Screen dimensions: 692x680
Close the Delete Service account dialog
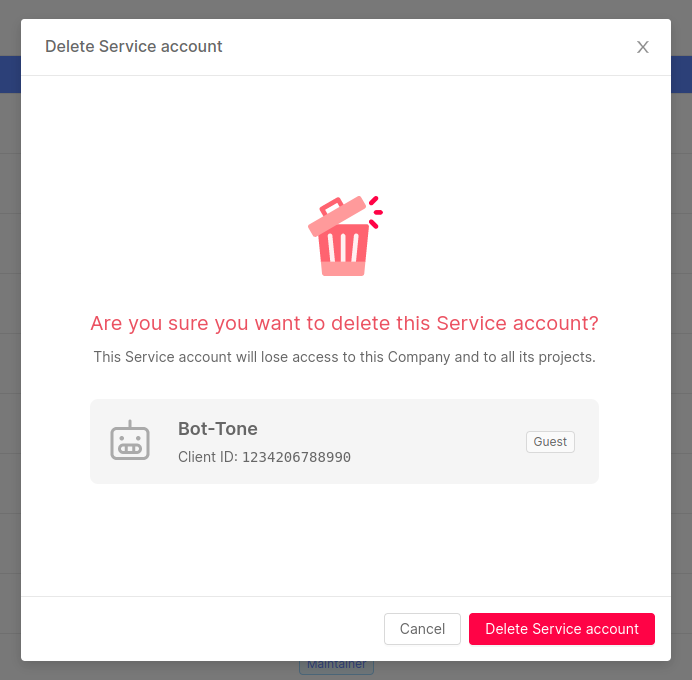pos(643,47)
